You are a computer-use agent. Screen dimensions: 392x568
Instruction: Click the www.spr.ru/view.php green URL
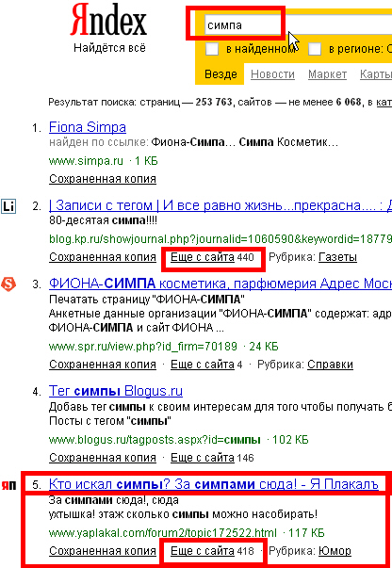[x=143, y=347]
